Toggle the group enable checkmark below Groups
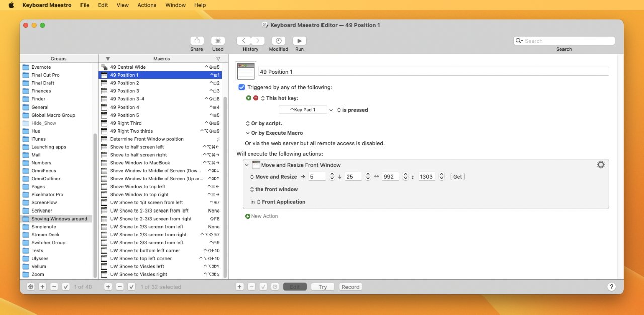 coord(66,287)
